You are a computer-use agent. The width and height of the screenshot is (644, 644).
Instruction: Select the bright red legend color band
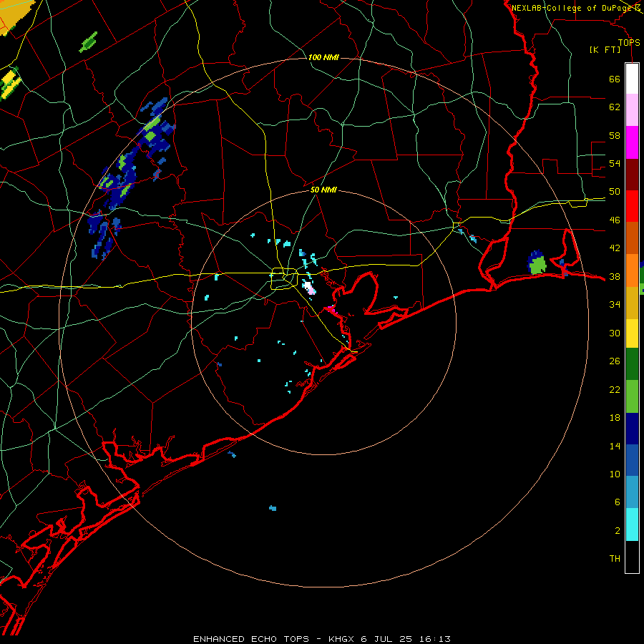(632, 206)
